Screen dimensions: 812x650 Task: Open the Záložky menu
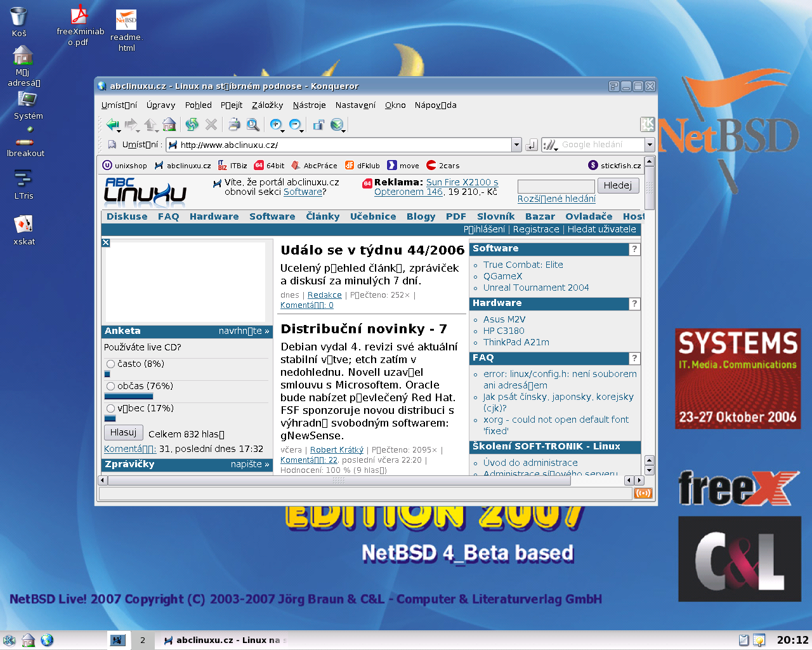tap(267, 105)
